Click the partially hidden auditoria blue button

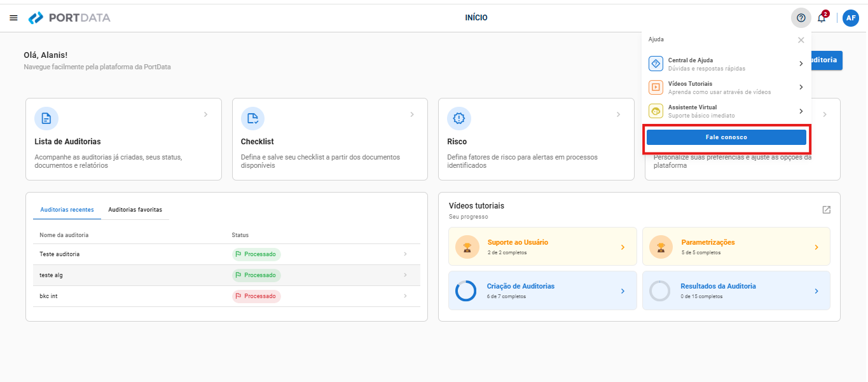click(x=827, y=60)
